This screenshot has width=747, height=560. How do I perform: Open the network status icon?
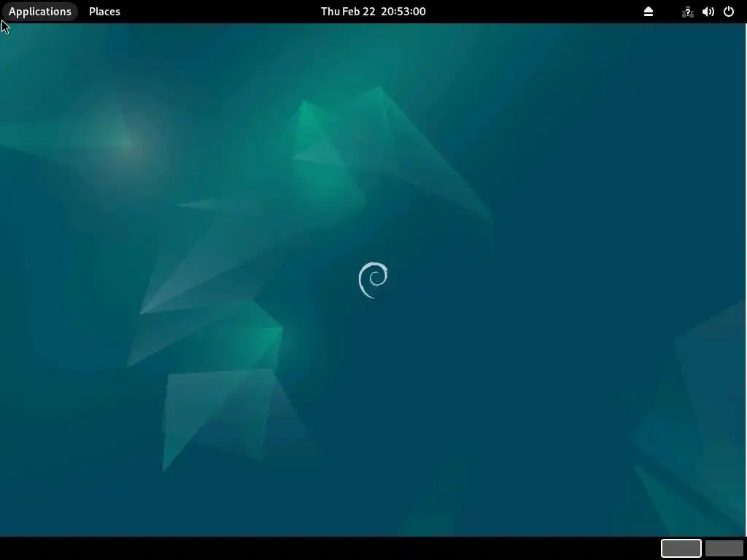(687, 12)
